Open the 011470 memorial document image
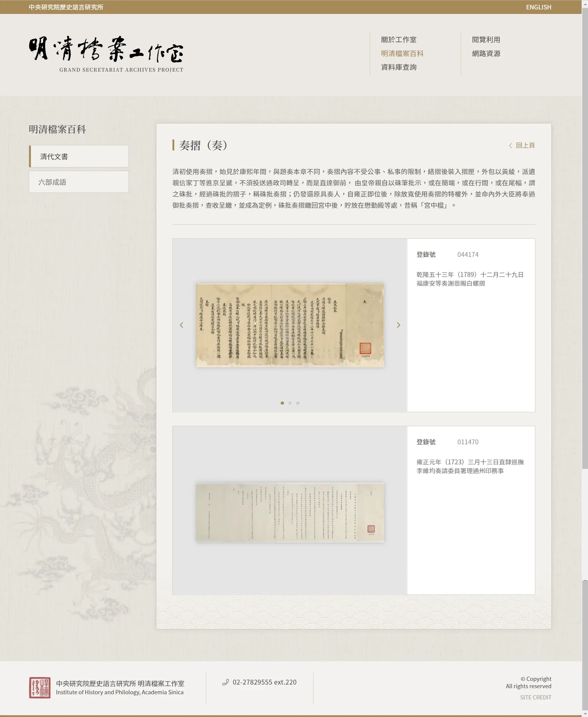 (290, 512)
